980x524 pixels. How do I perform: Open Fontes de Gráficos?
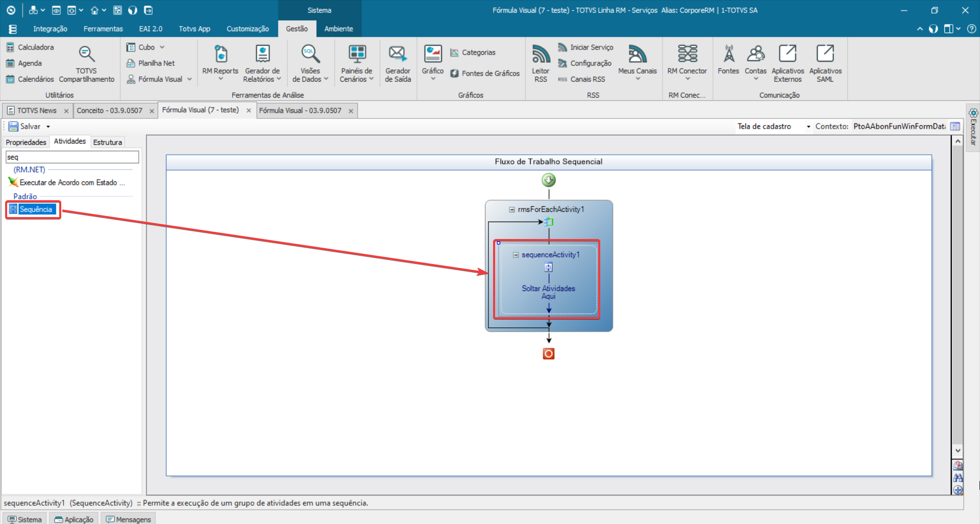click(485, 73)
